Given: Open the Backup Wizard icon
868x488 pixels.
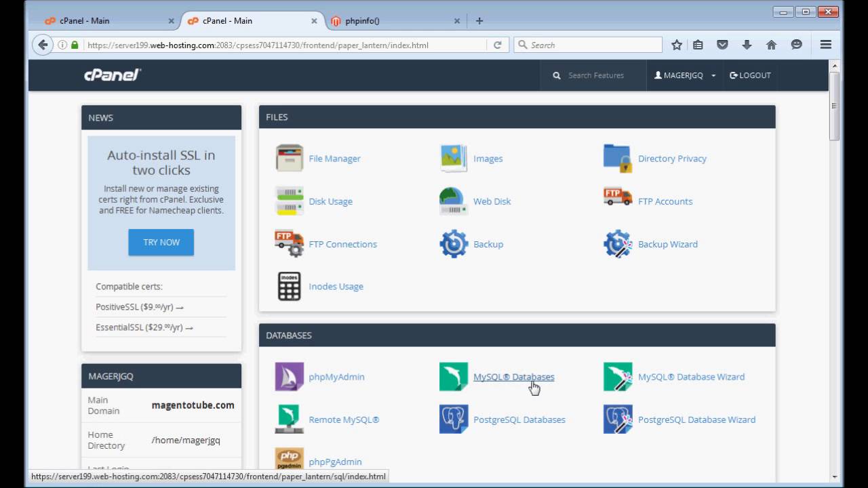Looking at the screenshot, I should click(x=618, y=243).
